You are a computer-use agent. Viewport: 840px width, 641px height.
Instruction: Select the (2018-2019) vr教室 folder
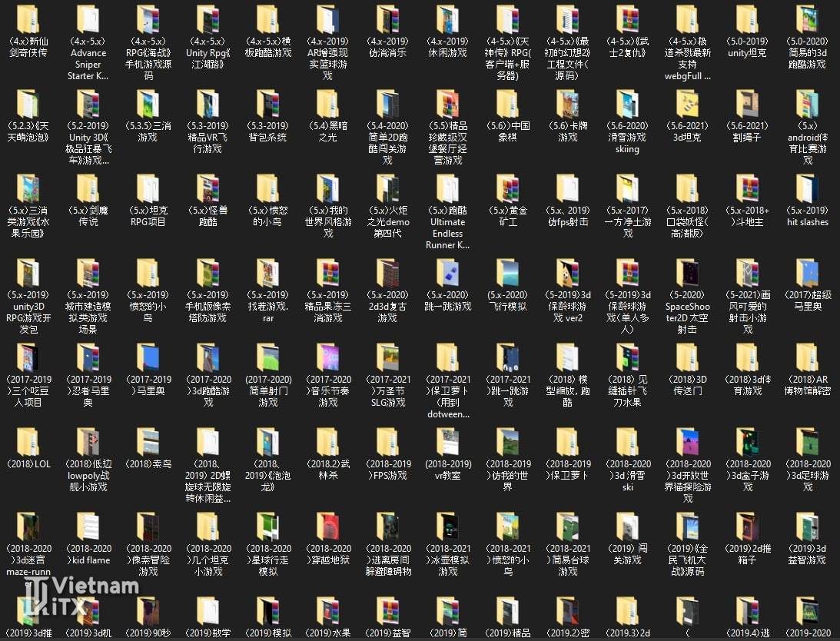click(447, 443)
